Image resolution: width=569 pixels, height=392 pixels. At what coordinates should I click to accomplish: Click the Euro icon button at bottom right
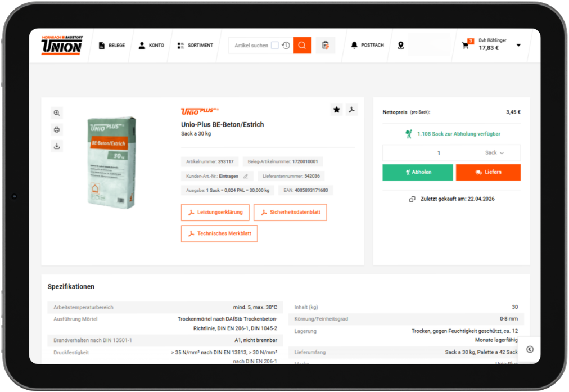530,349
